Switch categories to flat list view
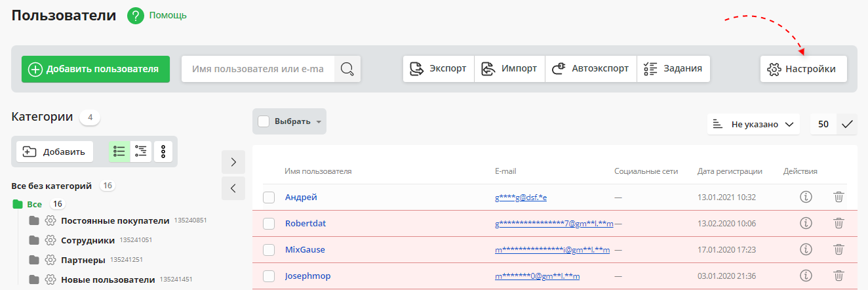The width and height of the screenshot is (868, 290). [x=119, y=152]
